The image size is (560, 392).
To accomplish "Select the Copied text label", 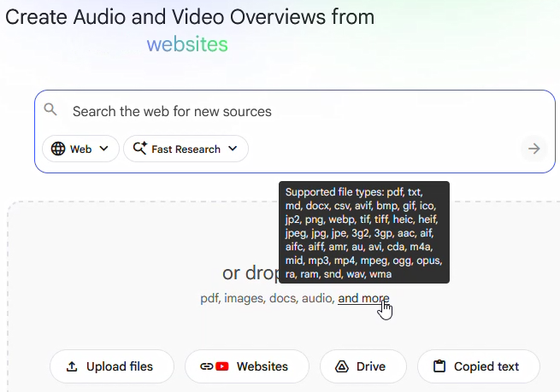I will coord(486,366).
